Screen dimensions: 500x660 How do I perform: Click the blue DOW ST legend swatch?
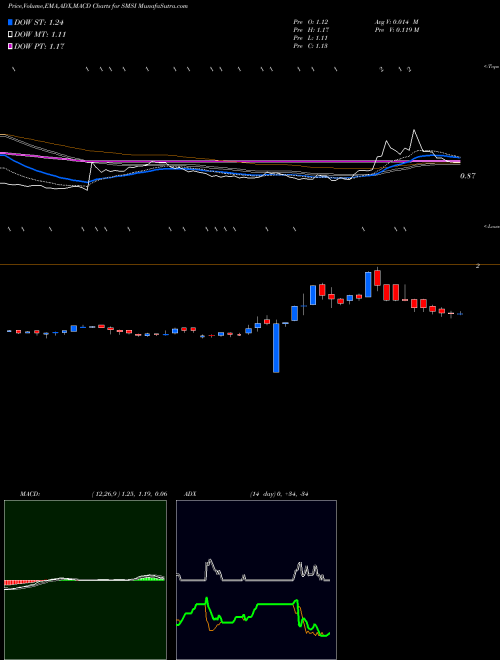tap(10, 22)
